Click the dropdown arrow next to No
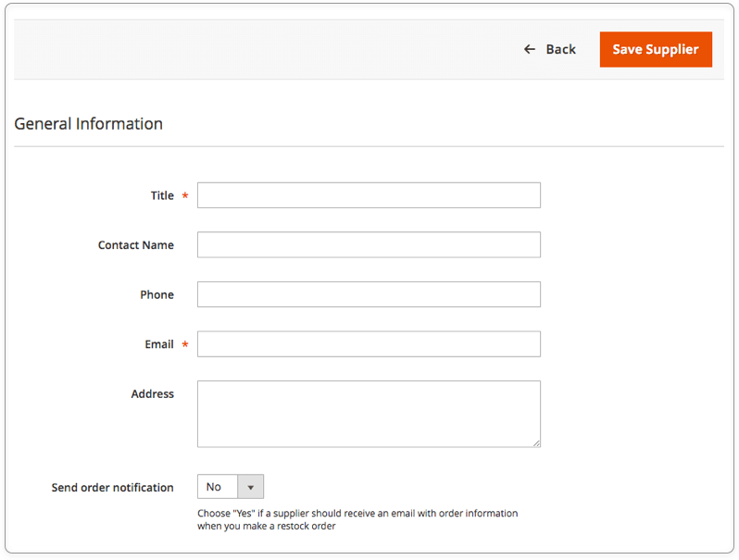This screenshot has height=560, width=739. (251, 487)
